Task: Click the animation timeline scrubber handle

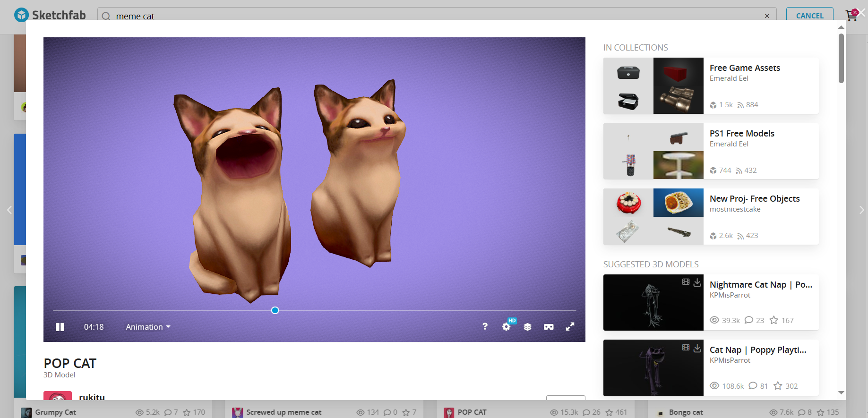Action: tap(275, 310)
